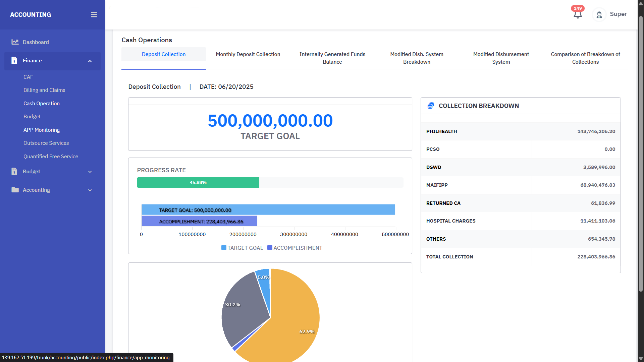Switch to Monthly Deposit Collection tab
Viewport: 644px width, 362px height.
[x=248, y=54]
